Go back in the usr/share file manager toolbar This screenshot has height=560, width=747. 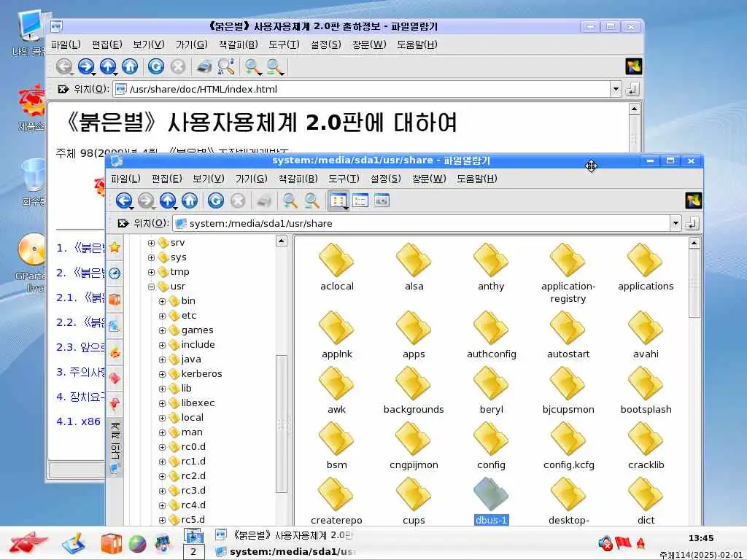point(123,201)
